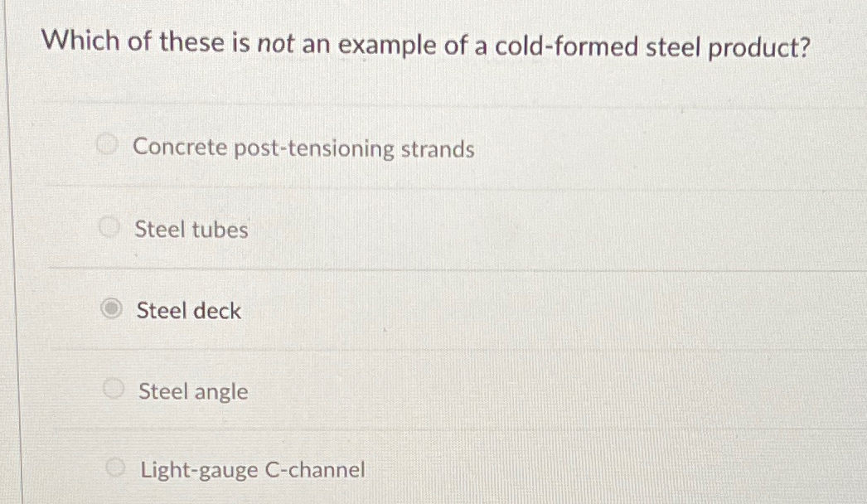Click the Concrete post-tensioning strands answer text
The height and width of the screenshot is (504, 867).
pos(305,149)
